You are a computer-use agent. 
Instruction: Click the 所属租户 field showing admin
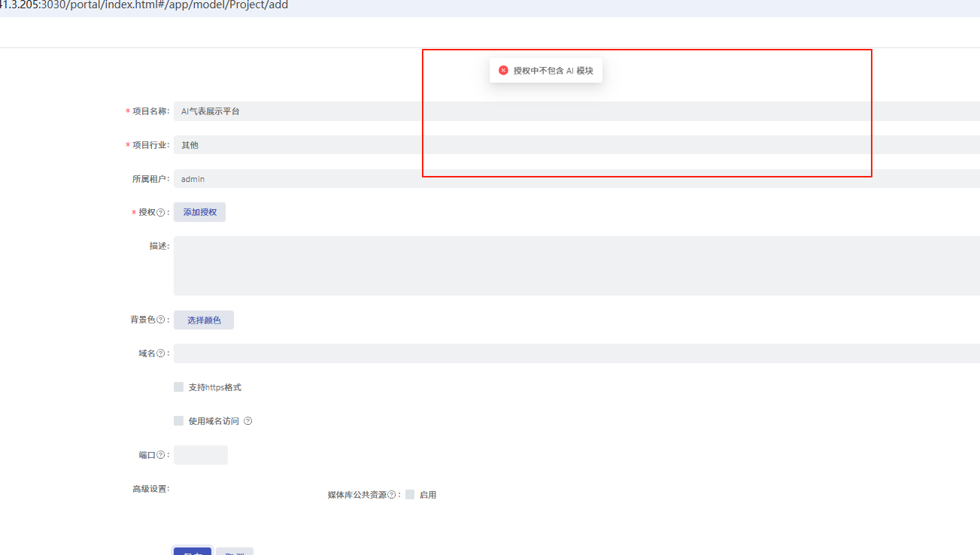[576, 178]
